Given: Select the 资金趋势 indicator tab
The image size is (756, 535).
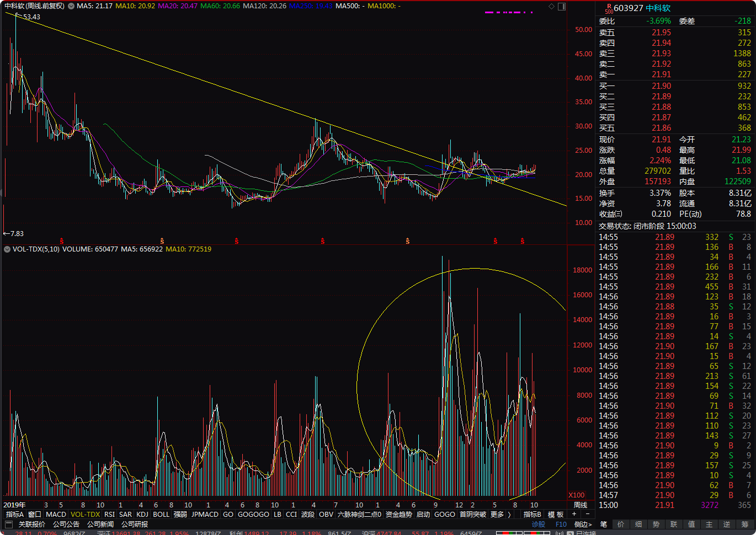Looking at the screenshot, I should [x=399, y=514].
